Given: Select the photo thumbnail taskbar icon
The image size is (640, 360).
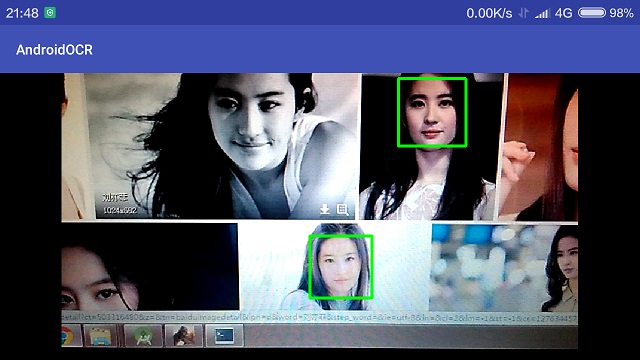Looking at the screenshot, I should pyautogui.click(x=183, y=336).
